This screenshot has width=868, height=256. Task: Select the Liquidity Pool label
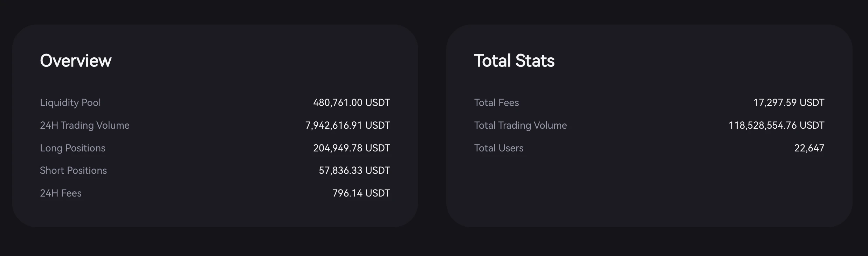click(x=70, y=102)
